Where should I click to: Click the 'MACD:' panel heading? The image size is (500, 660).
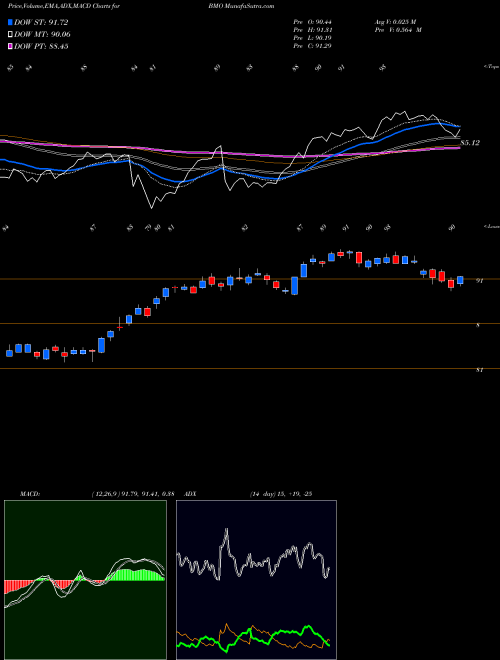pyautogui.click(x=30, y=494)
